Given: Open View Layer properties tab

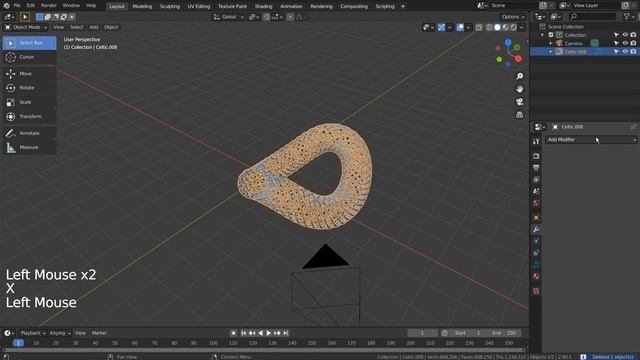Looking at the screenshot, I should pyautogui.click(x=536, y=180).
